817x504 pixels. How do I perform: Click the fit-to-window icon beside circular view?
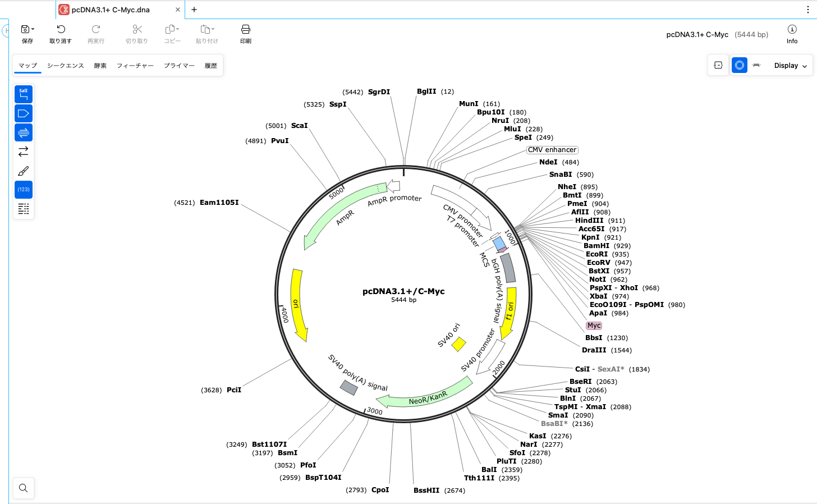click(x=718, y=66)
